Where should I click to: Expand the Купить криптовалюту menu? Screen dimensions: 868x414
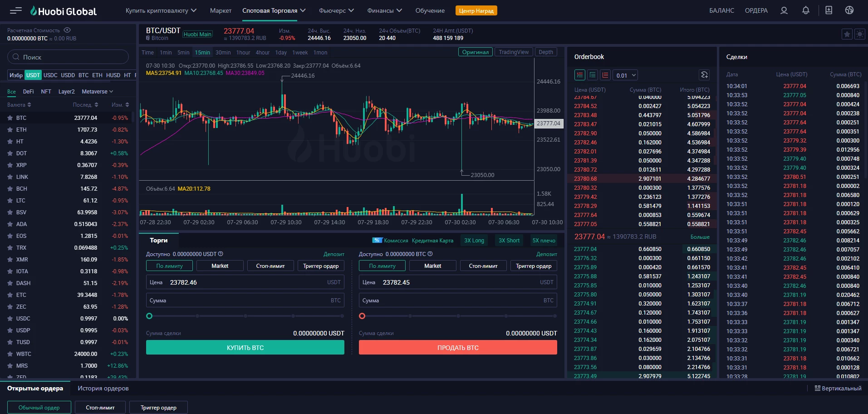161,10
